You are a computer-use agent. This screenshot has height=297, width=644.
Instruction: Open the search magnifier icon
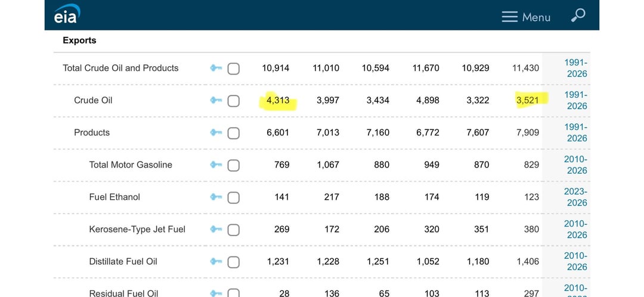578,16
